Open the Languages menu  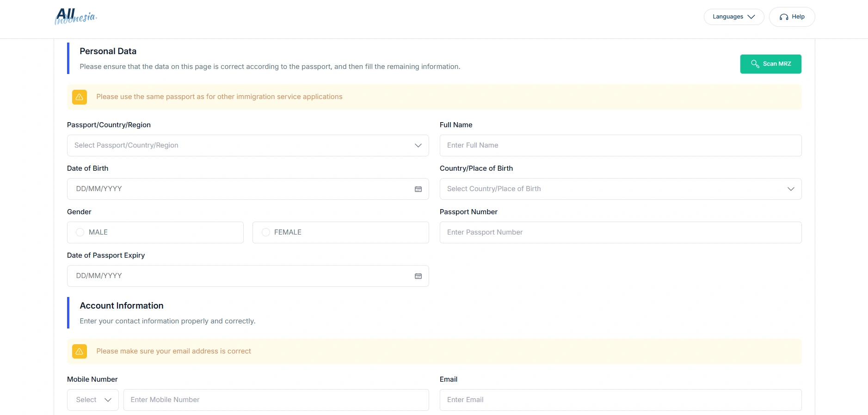(x=733, y=17)
